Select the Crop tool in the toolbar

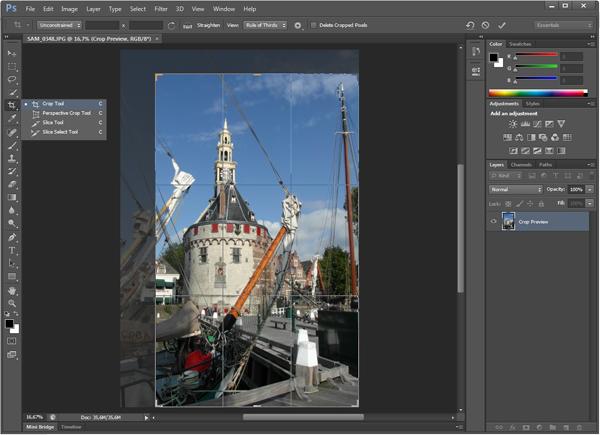pos(12,105)
